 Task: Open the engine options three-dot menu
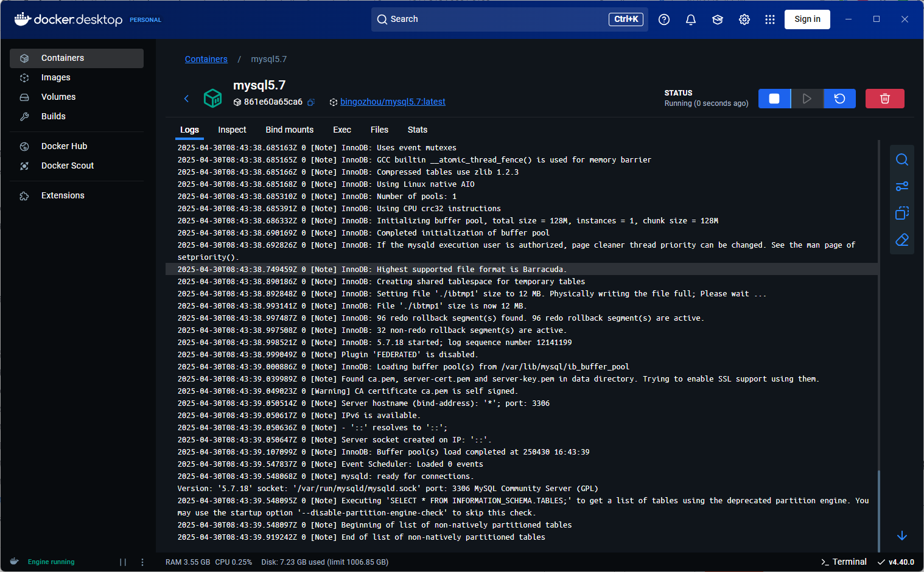[142, 562]
